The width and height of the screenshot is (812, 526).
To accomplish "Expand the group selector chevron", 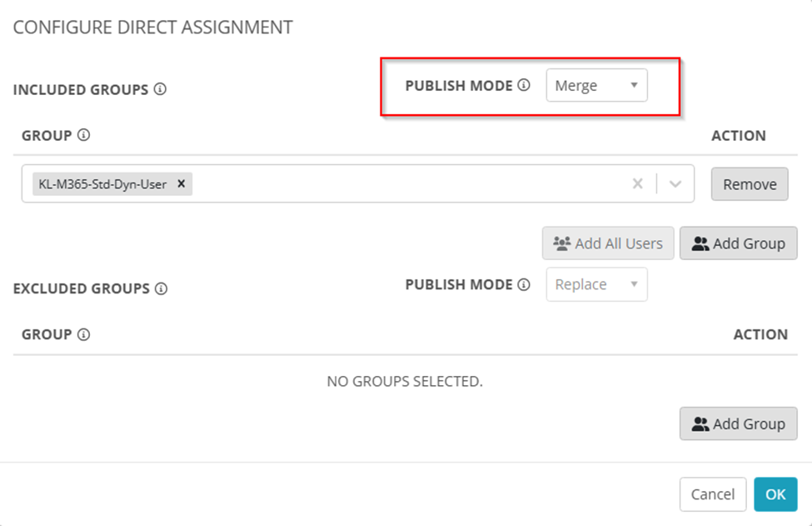I will tap(675, 183).
